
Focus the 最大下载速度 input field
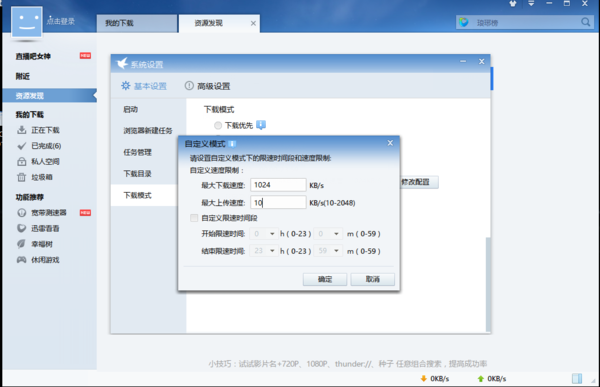(278, 185)
